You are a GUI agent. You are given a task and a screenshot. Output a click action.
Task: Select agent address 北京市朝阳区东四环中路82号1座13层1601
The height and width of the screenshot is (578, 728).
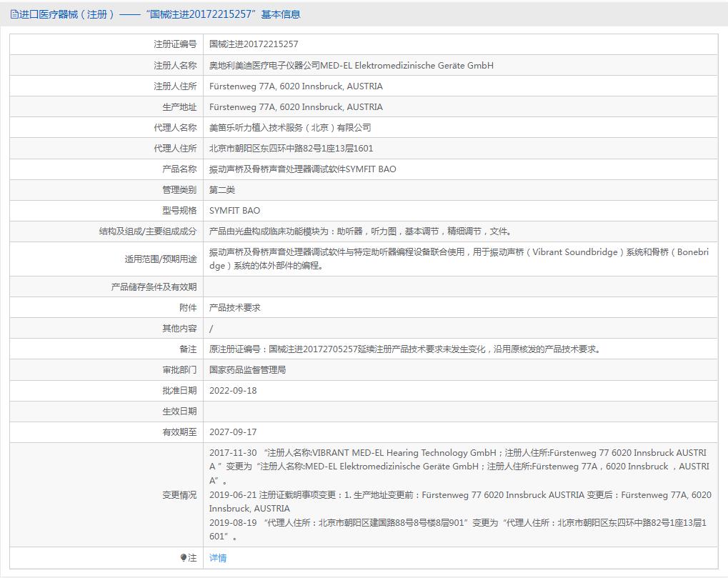point(291,149)
